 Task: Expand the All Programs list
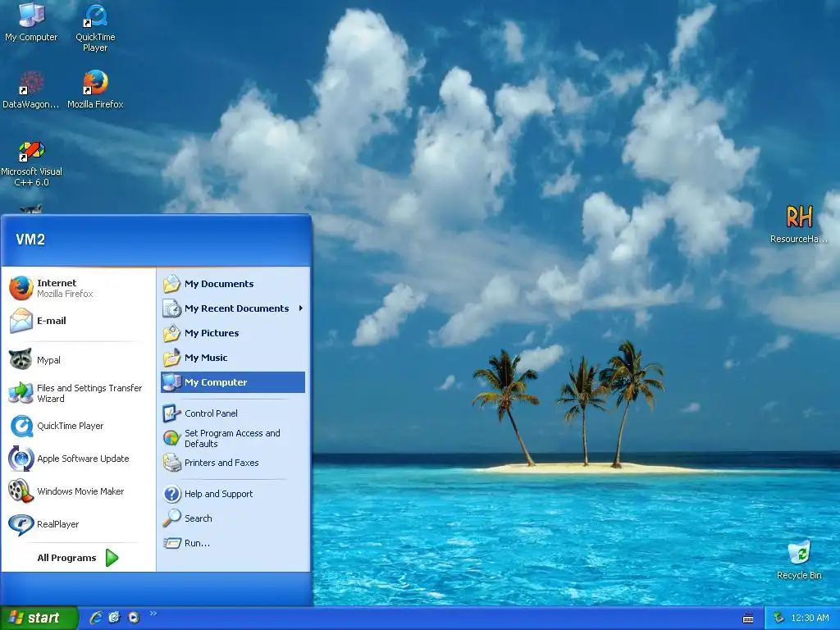[x=78, y=558]
